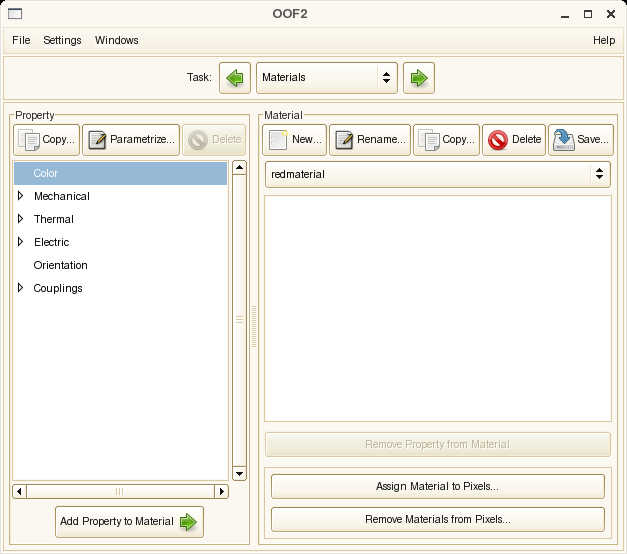Click the Parametrize property button
The image size is (627, 554).
(x=131, y=140)
